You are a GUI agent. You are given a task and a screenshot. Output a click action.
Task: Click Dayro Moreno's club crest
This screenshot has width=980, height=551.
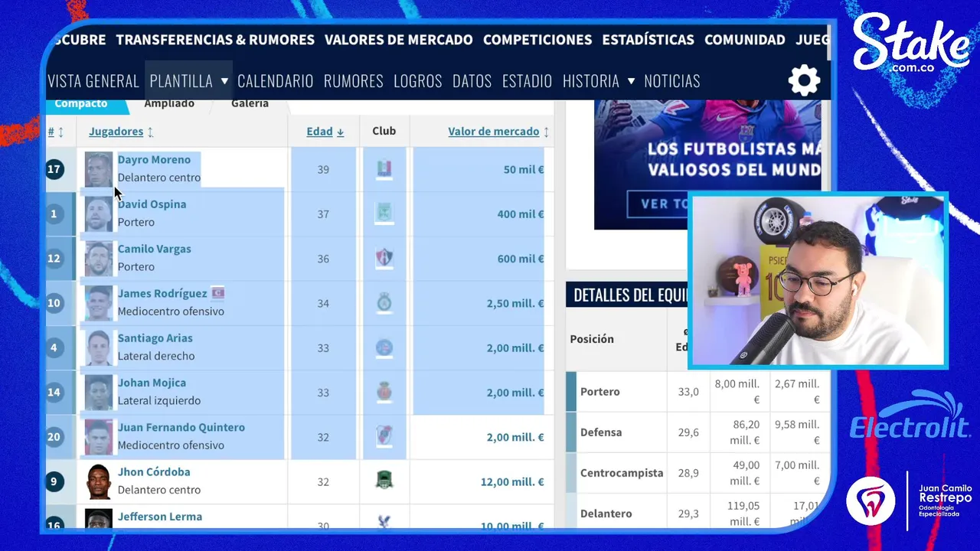coord(384,169)
